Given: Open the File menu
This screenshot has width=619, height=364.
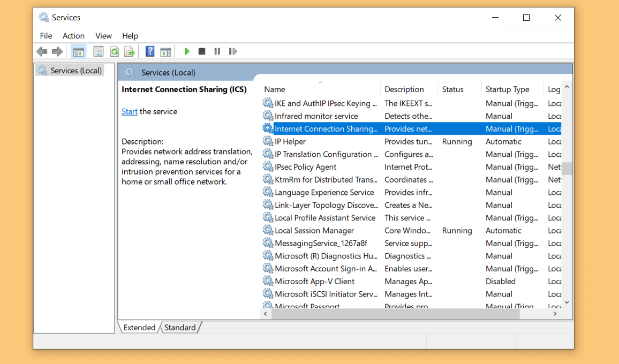Looking at the screenshot, I should [x=46, y=35].
